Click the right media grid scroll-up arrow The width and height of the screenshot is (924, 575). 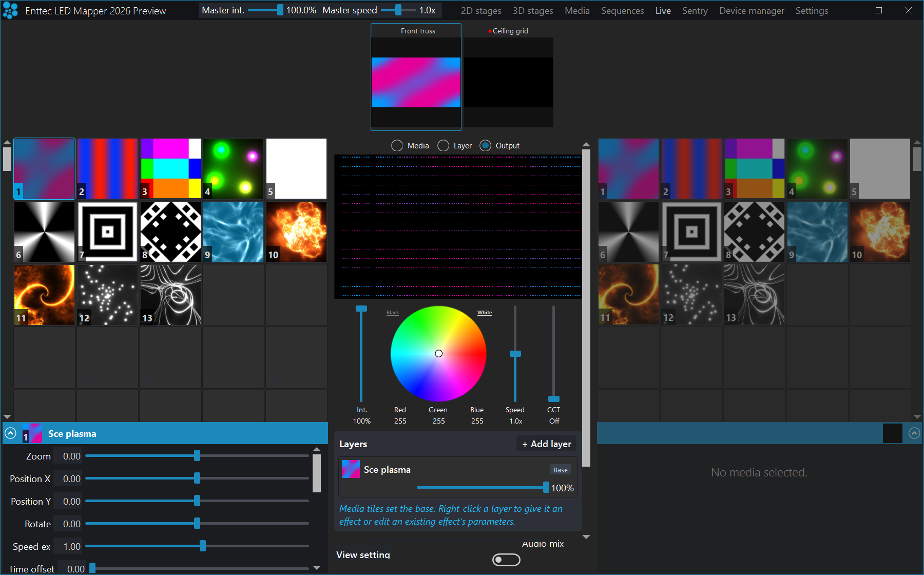click(917, 143)
